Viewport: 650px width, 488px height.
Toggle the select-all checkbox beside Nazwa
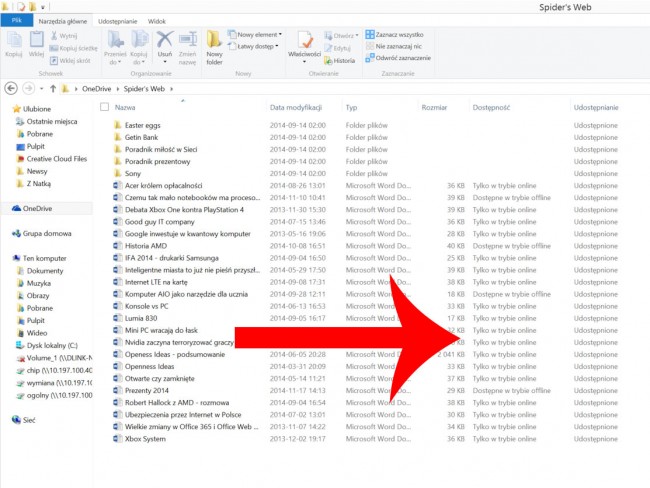point(104,107)
